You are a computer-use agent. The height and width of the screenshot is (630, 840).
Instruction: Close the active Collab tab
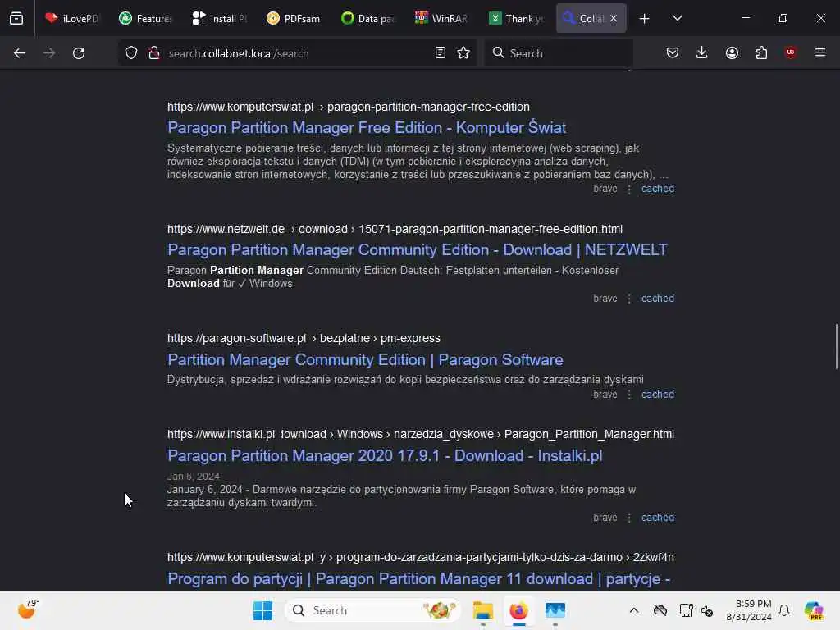[x=614, y=19]
